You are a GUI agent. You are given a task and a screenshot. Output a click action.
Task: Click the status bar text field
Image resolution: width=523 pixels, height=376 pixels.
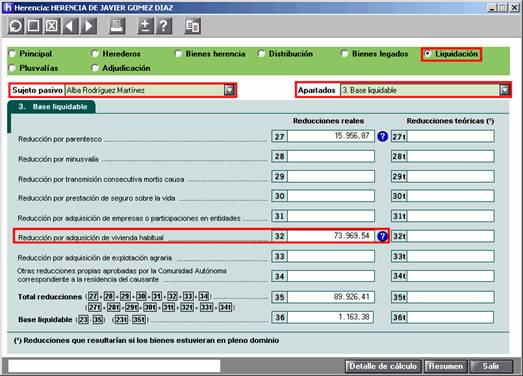point(114,366)
